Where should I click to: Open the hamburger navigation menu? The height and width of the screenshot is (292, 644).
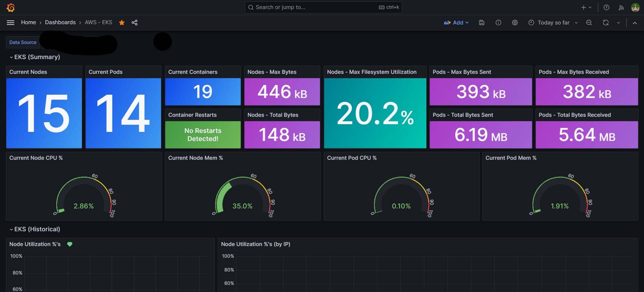tap(11, 22)
